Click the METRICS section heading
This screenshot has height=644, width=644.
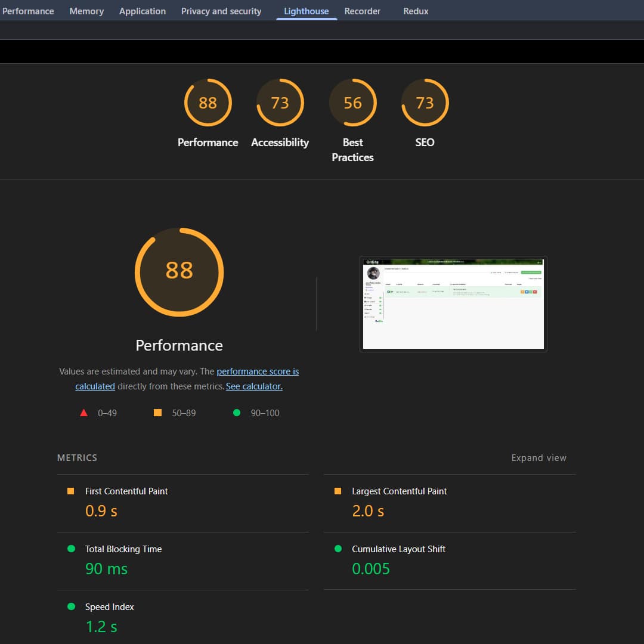pyautogui.click(x=77, y=457)
